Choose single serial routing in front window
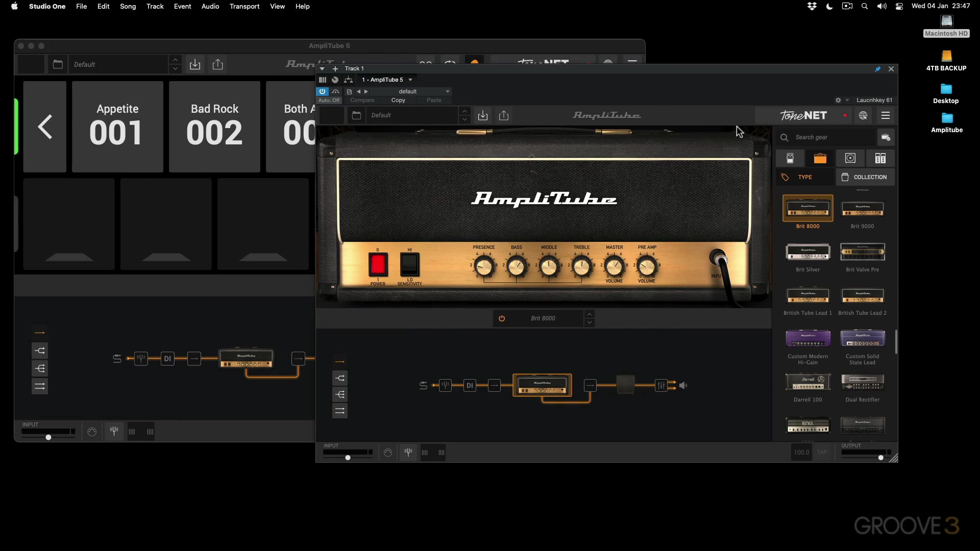980x551 pixels. [x=339, y=362]
